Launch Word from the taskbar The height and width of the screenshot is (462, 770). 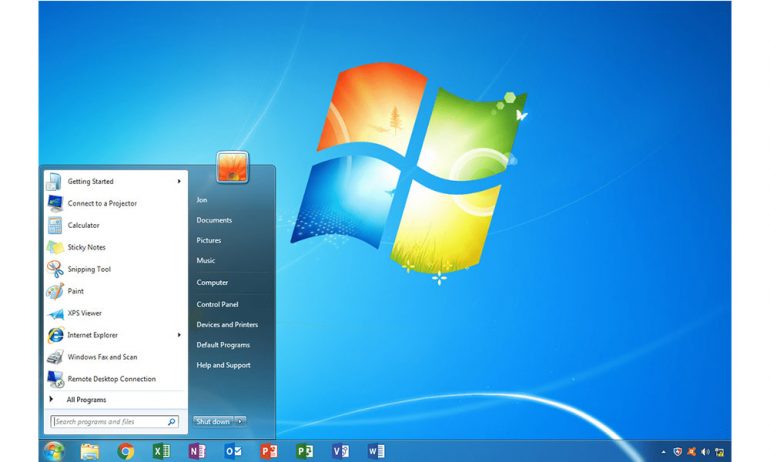tap(376, 451)
